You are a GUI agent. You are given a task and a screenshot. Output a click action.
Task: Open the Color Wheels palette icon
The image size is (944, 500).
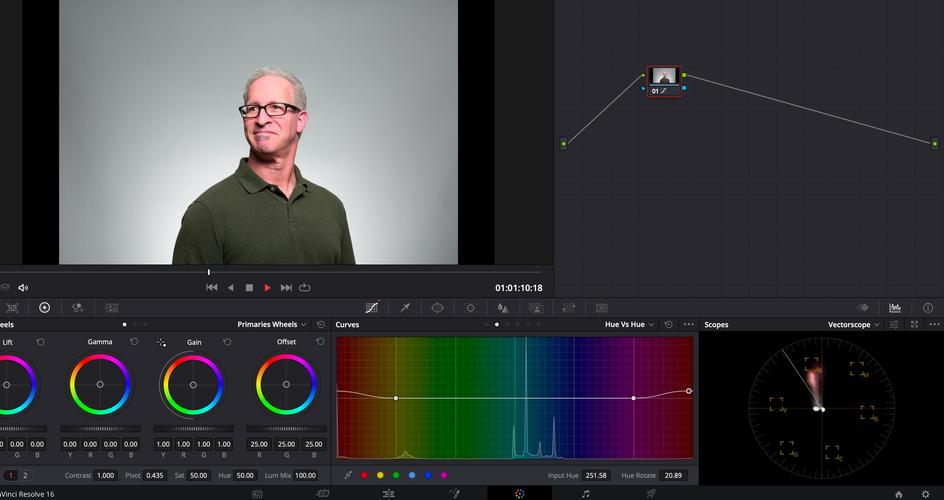(x=45, y=307)
